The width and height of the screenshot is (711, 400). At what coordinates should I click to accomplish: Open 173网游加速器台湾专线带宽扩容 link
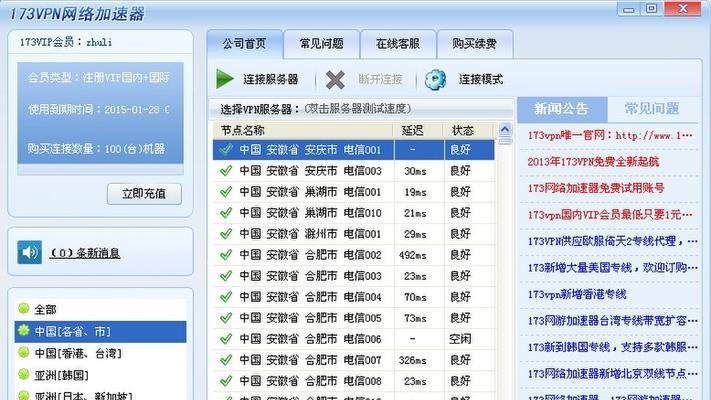point(612,321)
